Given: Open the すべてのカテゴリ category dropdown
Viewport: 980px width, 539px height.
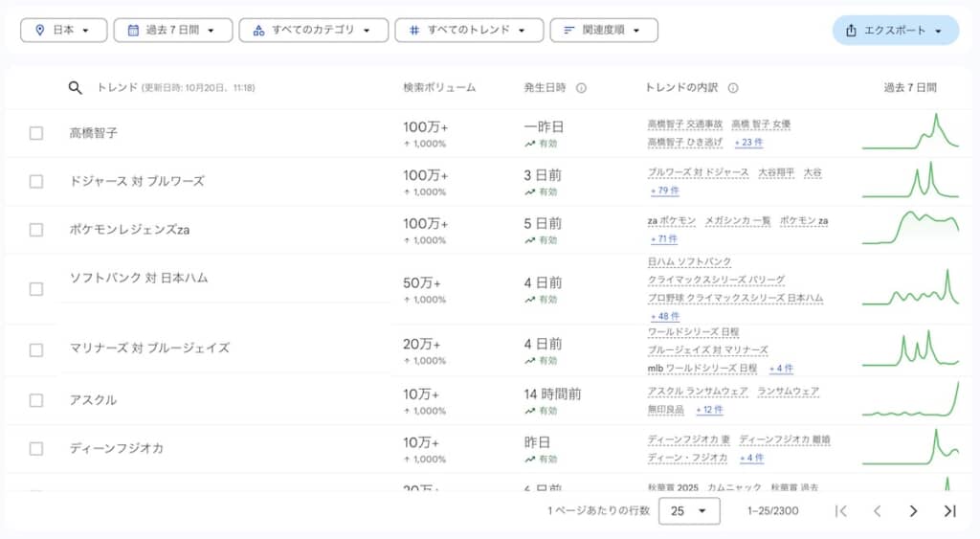Looking at the screenshot, I should pos(314,31).
